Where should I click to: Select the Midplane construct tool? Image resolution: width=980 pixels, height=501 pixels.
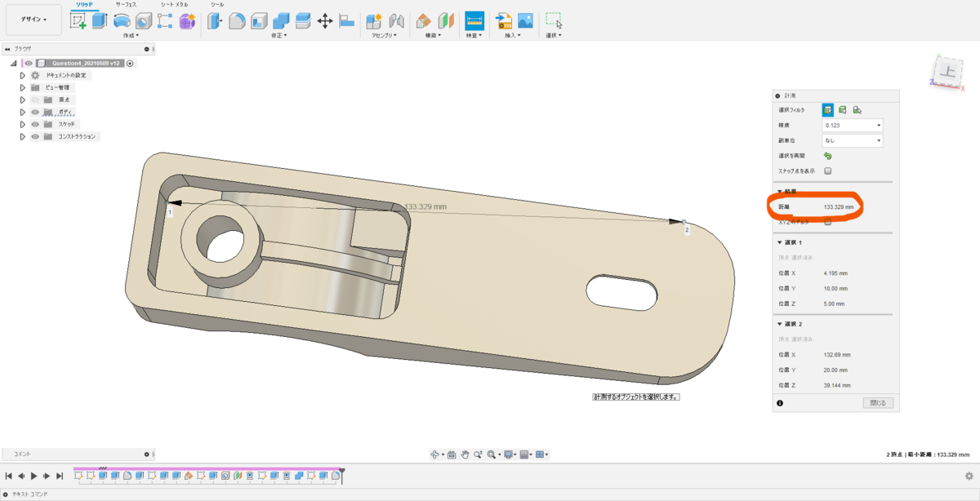click(446, 21)
